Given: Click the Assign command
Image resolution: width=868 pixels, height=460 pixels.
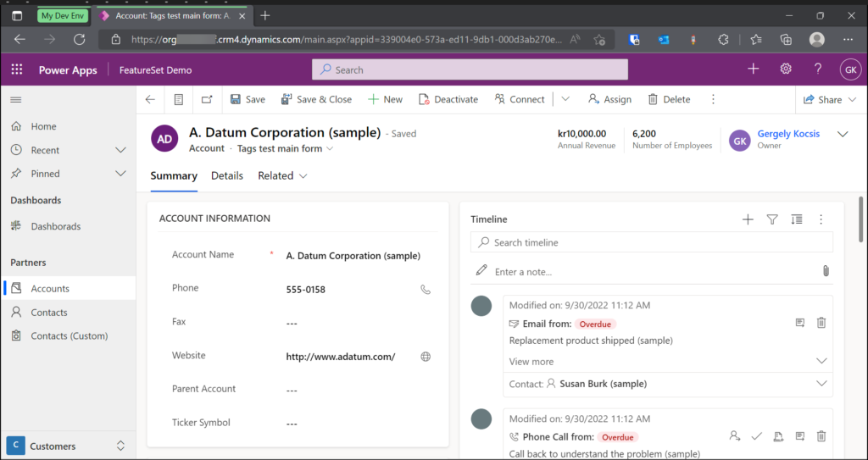Looking at the screenshot, I should pyautogui.click(x=609, y=100).
